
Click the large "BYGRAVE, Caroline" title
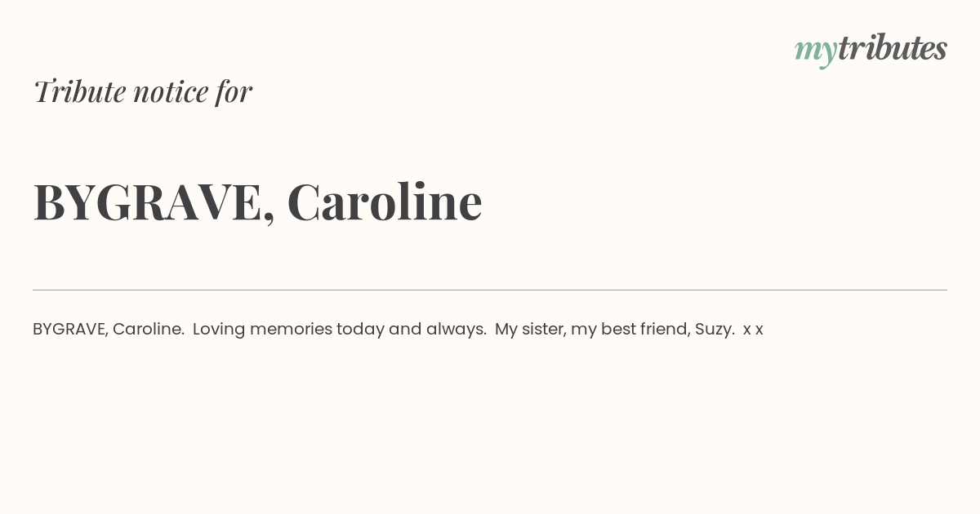pos(257,202)
